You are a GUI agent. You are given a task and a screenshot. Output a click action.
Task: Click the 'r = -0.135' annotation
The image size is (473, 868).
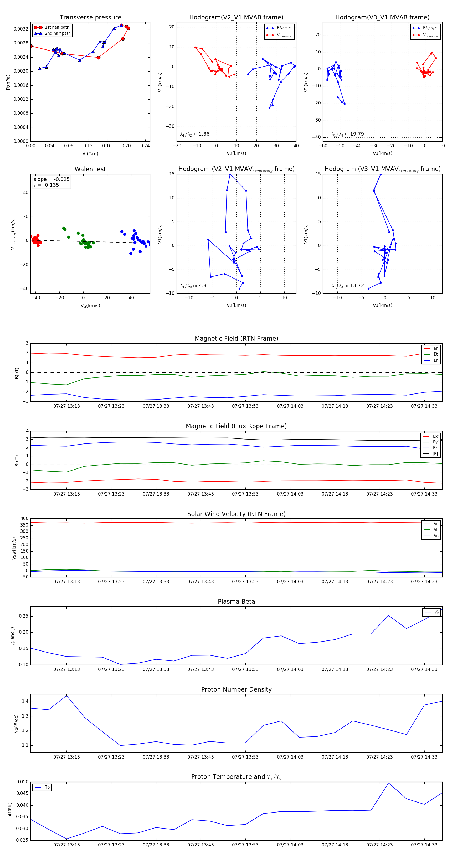click(46, 185)
